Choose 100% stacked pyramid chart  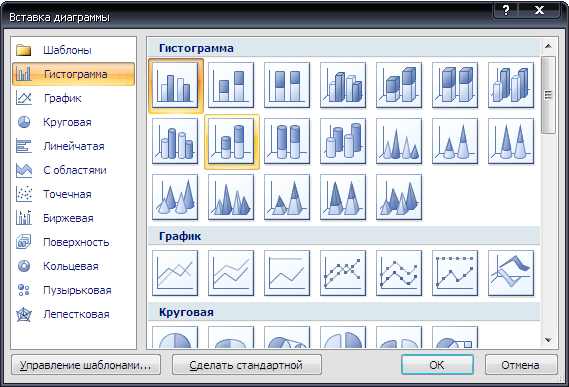(x=343, y=197)
